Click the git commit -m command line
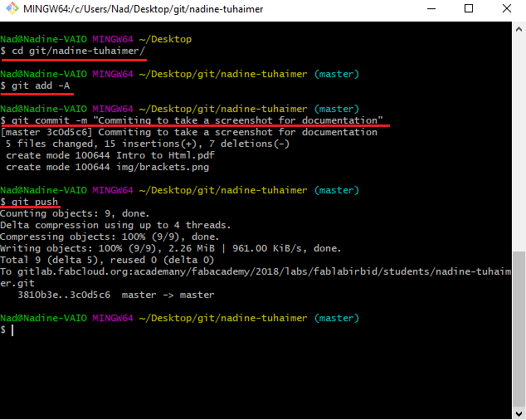 tap(192, 120)
